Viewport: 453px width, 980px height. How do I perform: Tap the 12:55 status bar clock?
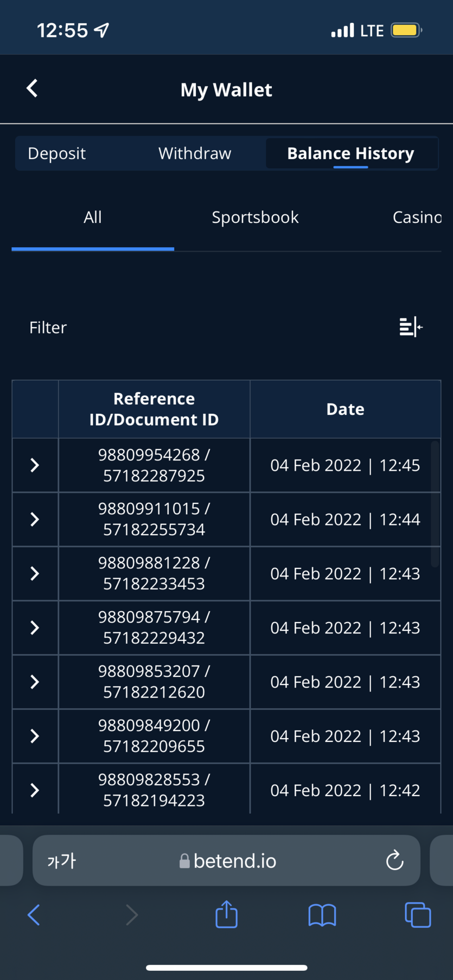[x=62, y=30]
